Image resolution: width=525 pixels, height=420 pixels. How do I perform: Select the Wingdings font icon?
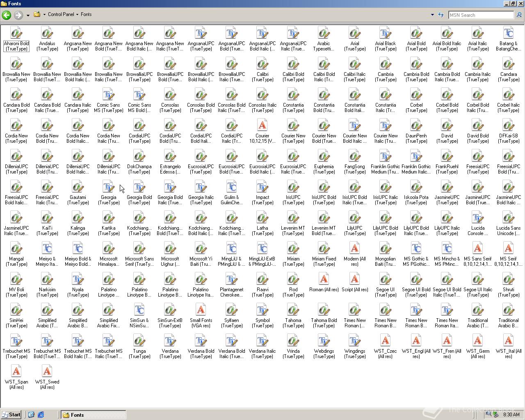355,340
